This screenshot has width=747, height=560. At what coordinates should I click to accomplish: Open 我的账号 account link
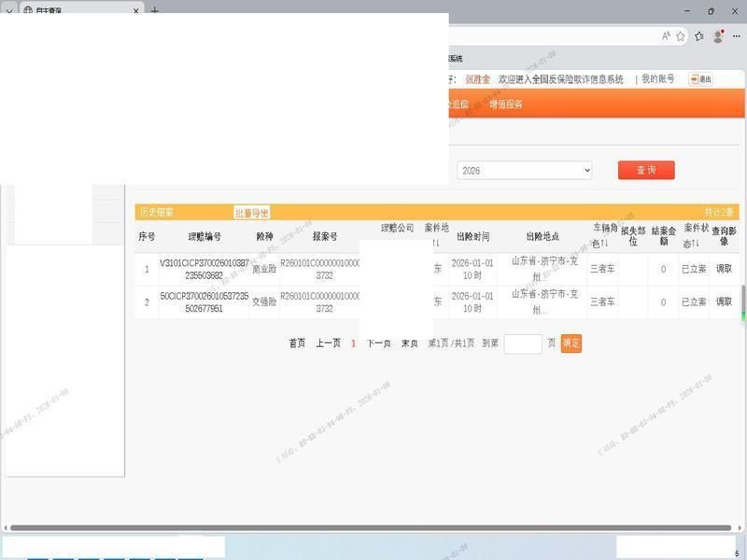pyautogui.click(x=657, y=79)
